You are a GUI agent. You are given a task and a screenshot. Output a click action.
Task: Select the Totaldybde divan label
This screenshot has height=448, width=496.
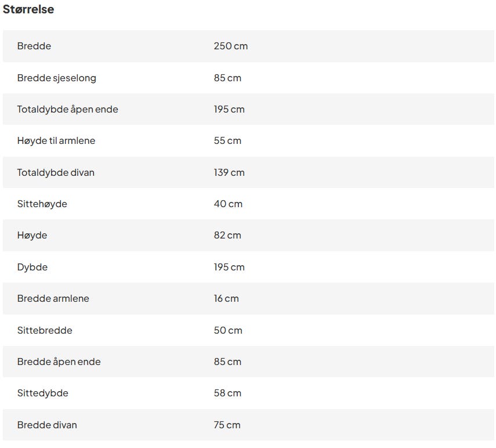[55, 172]
